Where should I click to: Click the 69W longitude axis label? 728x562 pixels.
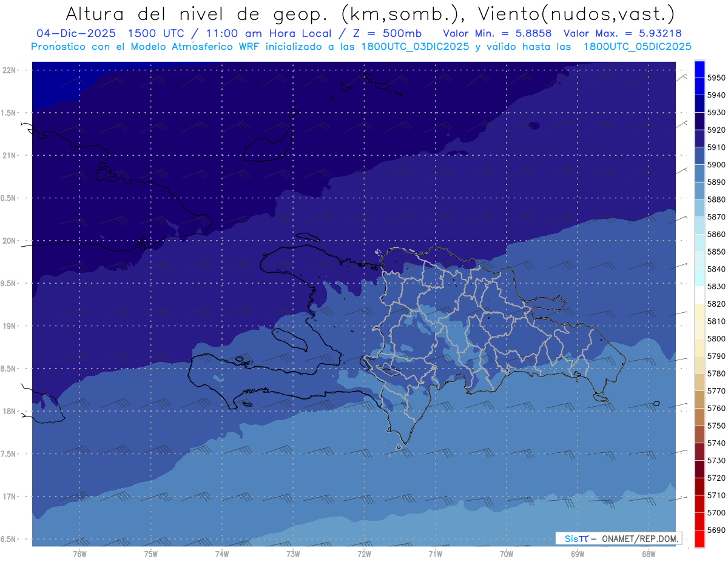(577, 554)
